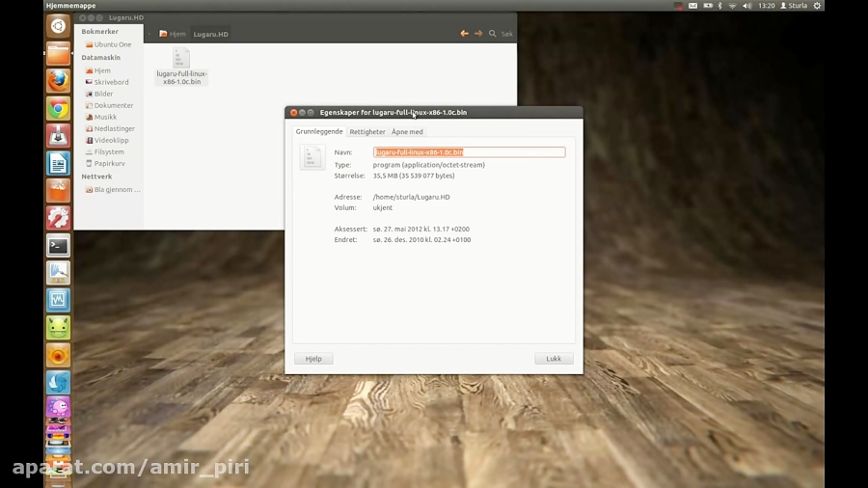Switch to the Åpne med tab
This screenshot has height=488, width=868.
[407, 132]
